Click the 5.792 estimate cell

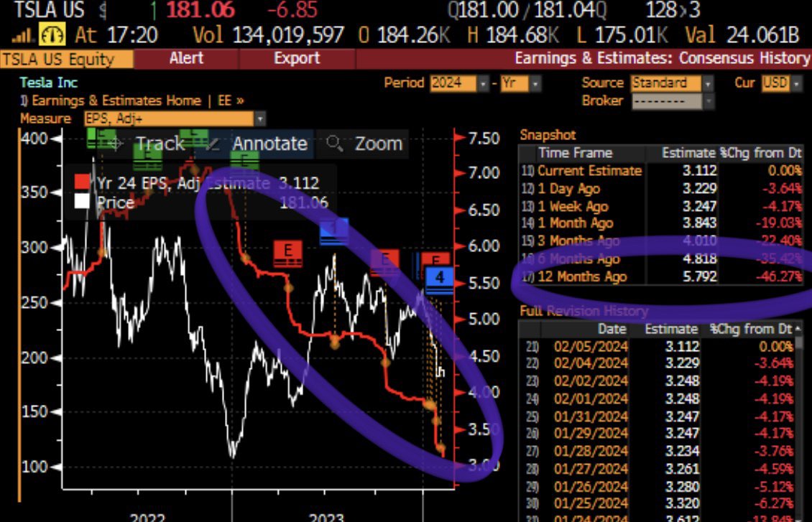700,276
